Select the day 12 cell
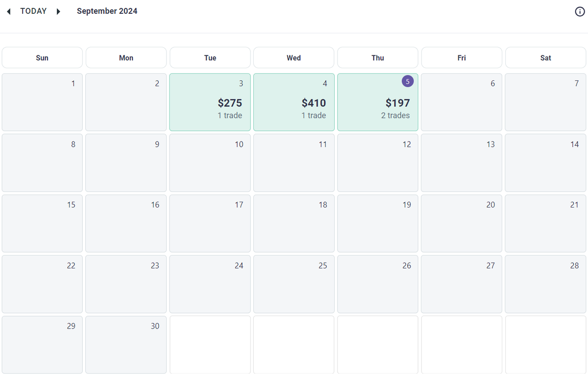Screen dimensions: 588x375 [x=378, y=163]
